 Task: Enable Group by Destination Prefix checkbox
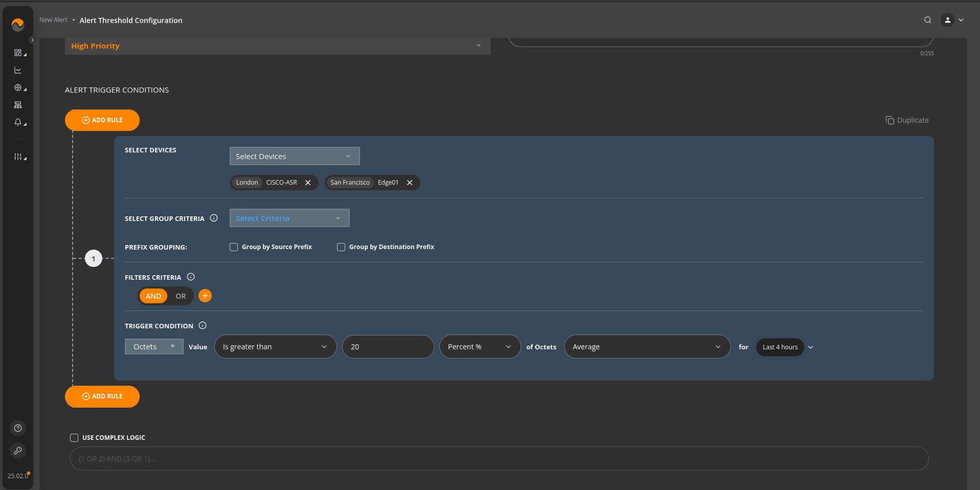click(x=341, y=247)
